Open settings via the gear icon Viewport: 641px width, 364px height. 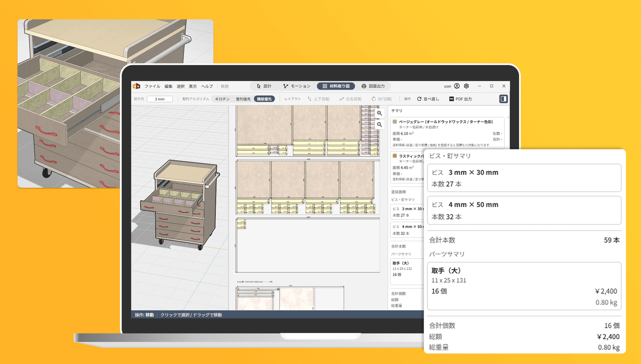coord(466,86)
